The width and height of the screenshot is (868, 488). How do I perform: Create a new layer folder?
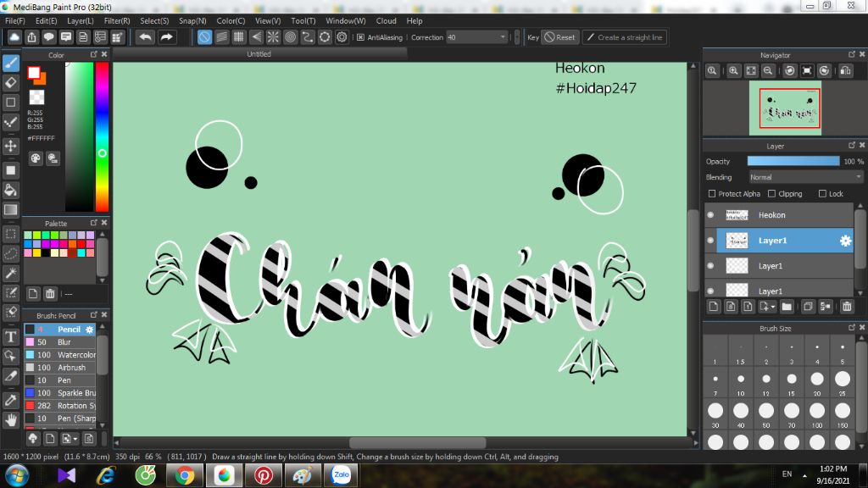pyautogui.click(x=787, y=307)
